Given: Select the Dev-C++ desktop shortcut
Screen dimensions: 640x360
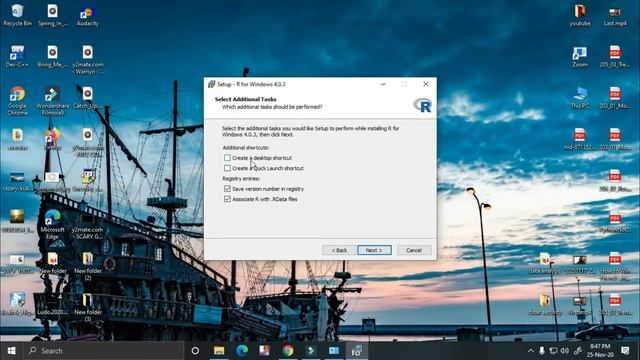Looking at the screenshot, I should coord(17,56).
